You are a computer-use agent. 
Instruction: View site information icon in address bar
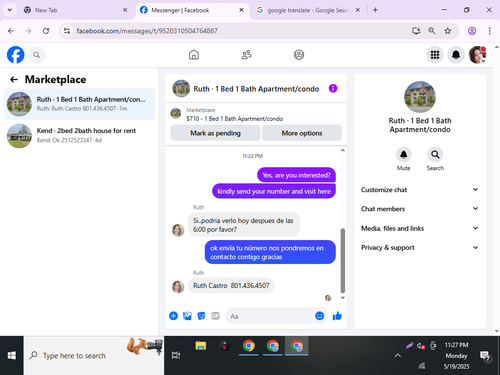coord(67,31)
